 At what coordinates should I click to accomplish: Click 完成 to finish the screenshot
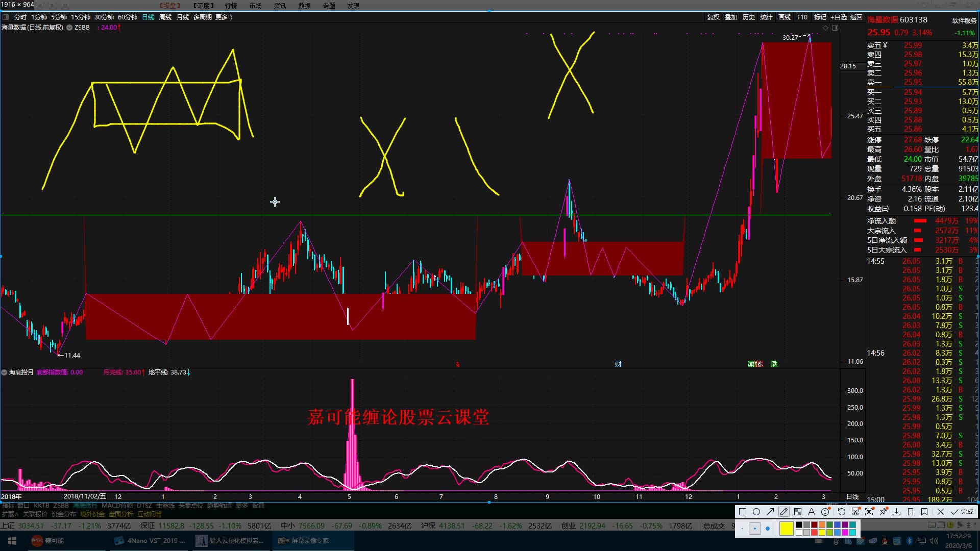pos(962,512)
